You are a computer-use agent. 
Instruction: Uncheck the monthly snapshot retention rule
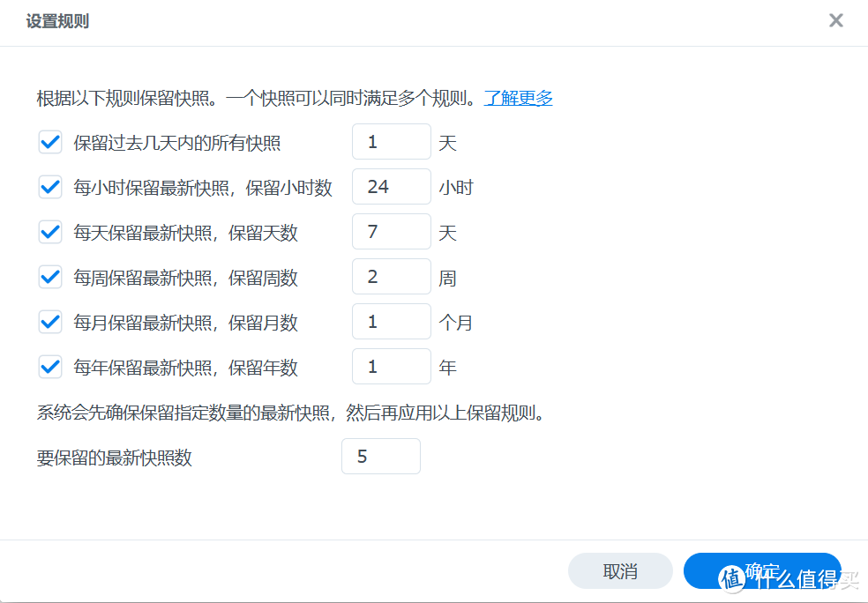pyautogui.click(x=50, y=321)
